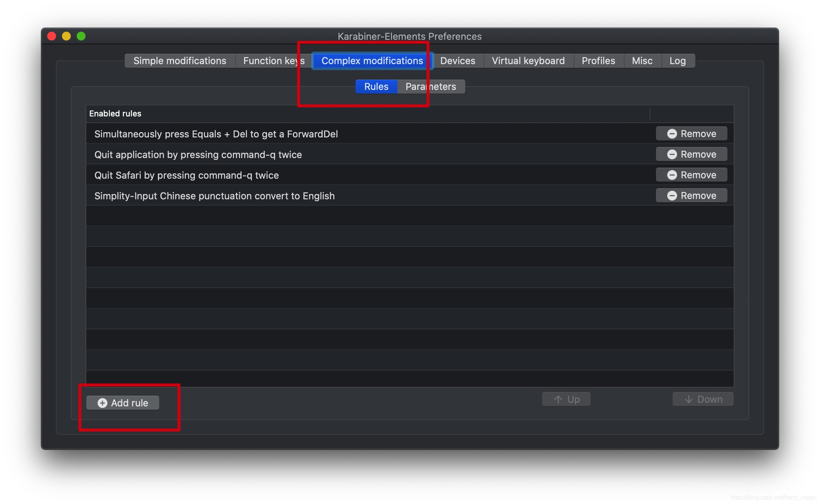Move the rule down with the Down arrow
This screenshot has width=820, height=504.
[703, 399]
